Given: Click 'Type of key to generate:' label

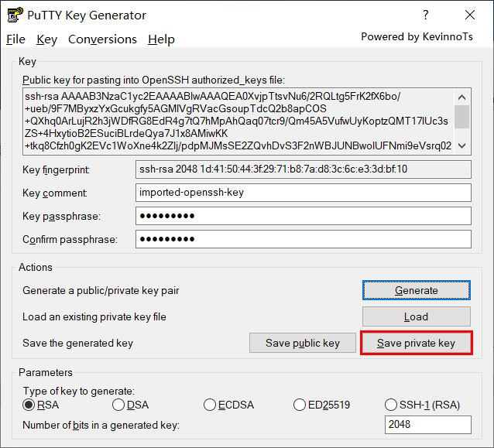Looking at the screenshot, I should point(79,391).
